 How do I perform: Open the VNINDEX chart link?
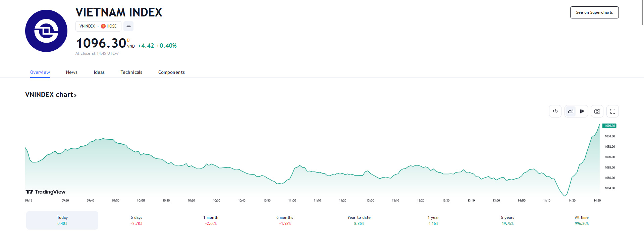click(x=51, y=95)
